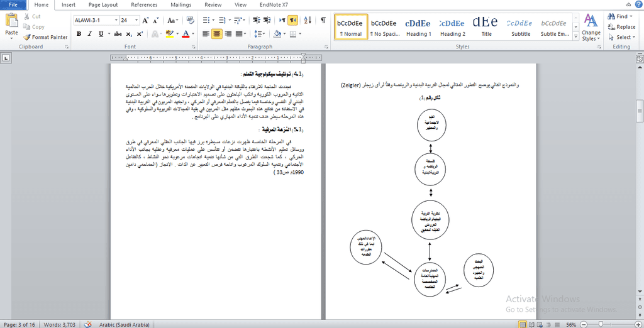Switch to the References tab

click(x=144, y=5)
